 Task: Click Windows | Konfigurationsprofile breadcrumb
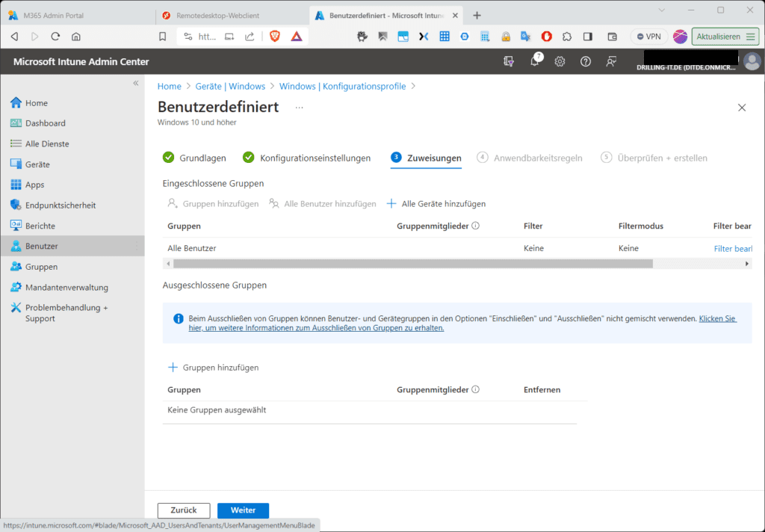[x=342, y=87]
